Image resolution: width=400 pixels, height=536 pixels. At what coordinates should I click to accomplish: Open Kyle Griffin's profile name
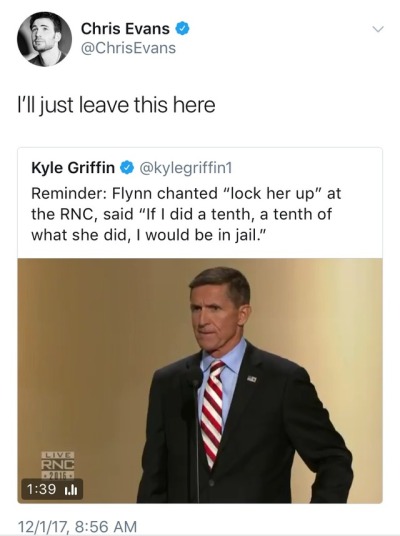73,168
